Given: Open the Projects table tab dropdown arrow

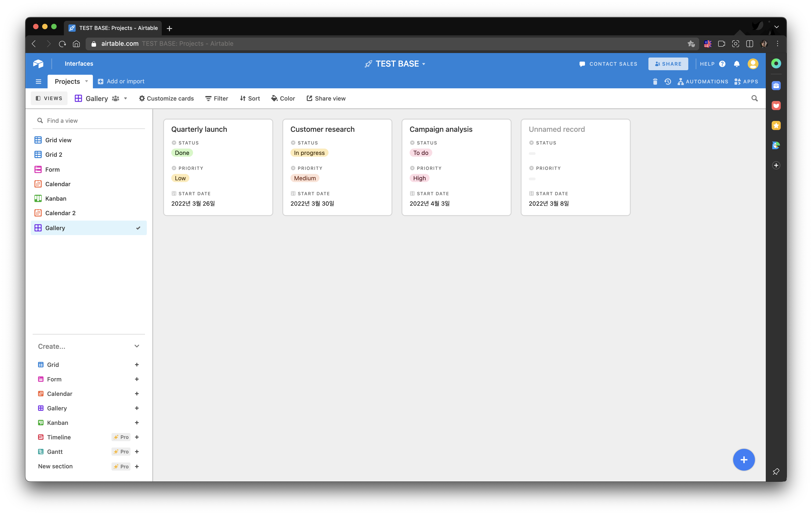Looking at the screenshot, I should (x=87, y=81).
